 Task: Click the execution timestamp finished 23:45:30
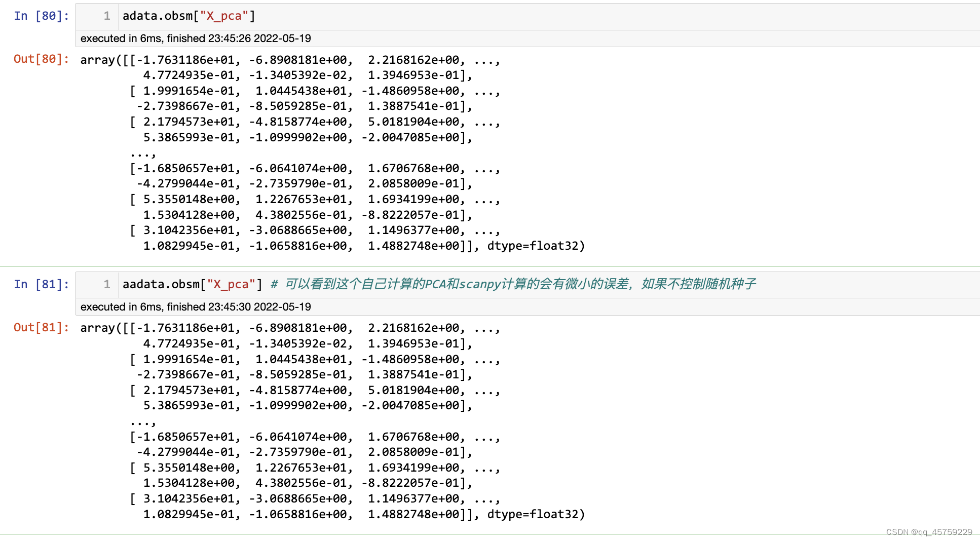(x=195, y=306)
